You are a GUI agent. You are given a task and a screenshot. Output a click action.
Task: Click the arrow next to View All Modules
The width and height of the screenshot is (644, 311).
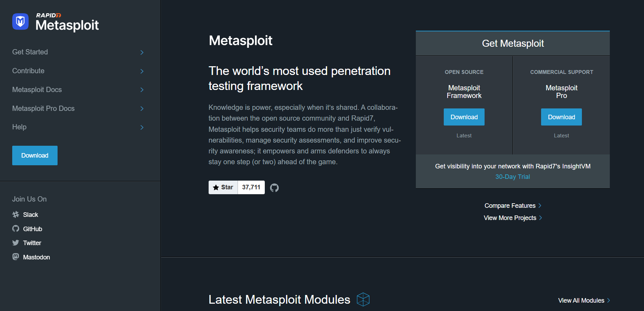(608, 301)
